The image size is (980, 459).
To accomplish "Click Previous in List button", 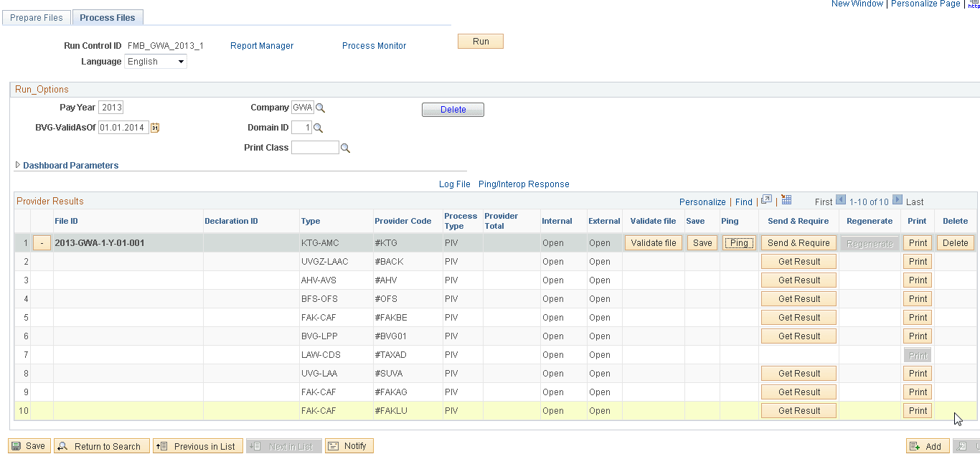I will coord(198,446).
